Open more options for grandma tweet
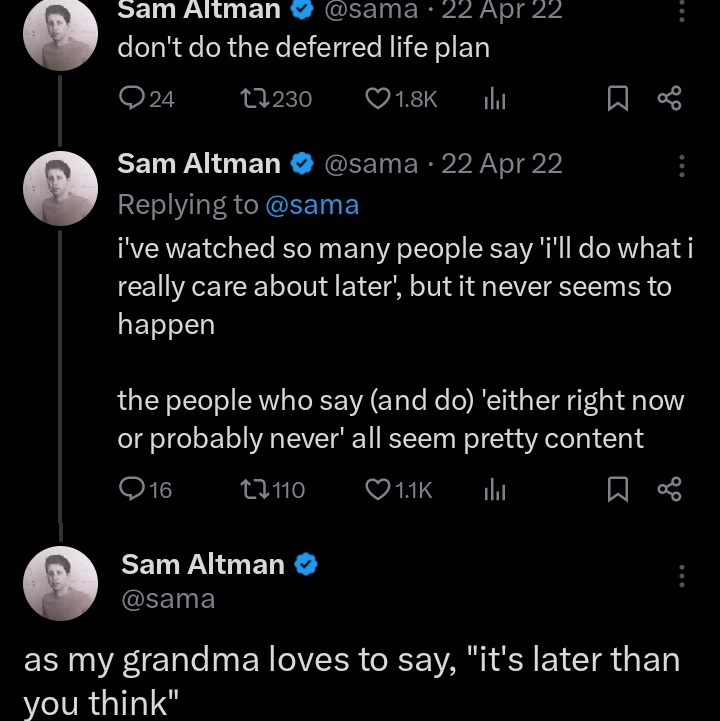Image resolution: width=720 pixels, height=721 pixels. coord(681,577)
